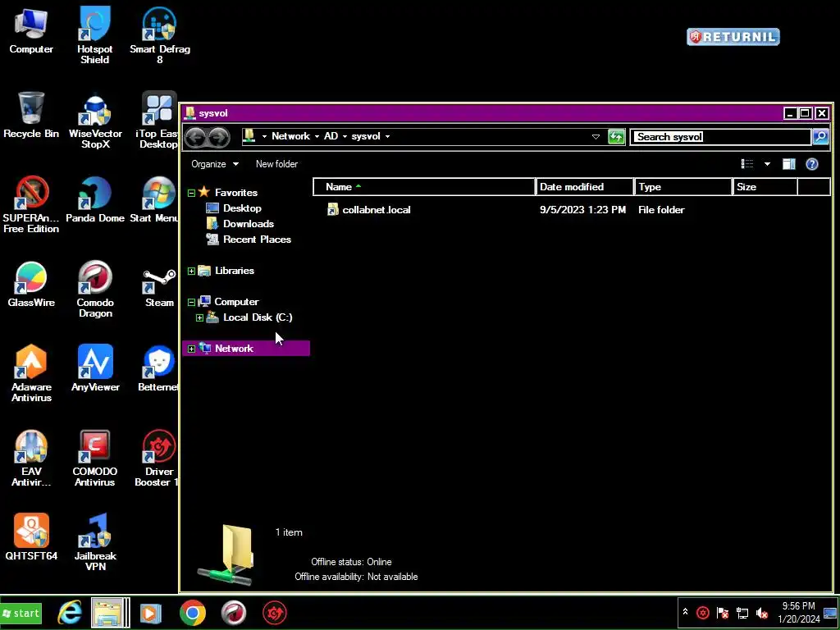Viewport: 840px width, 630px height.
Task: Open Smart Defrag 8 shortcut
Action: [x=160, y=35]
